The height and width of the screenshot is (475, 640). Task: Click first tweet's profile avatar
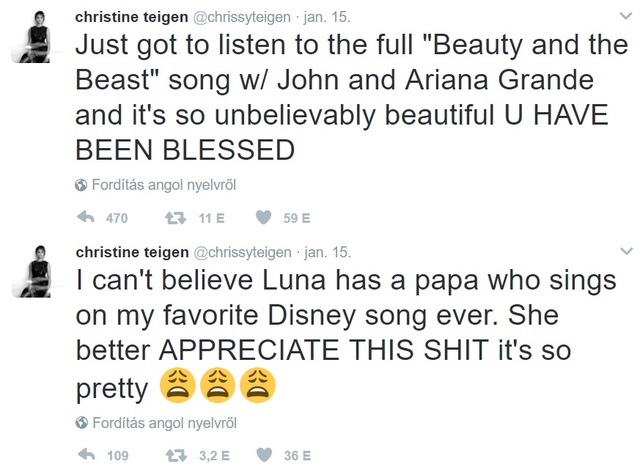coord(38,37)
